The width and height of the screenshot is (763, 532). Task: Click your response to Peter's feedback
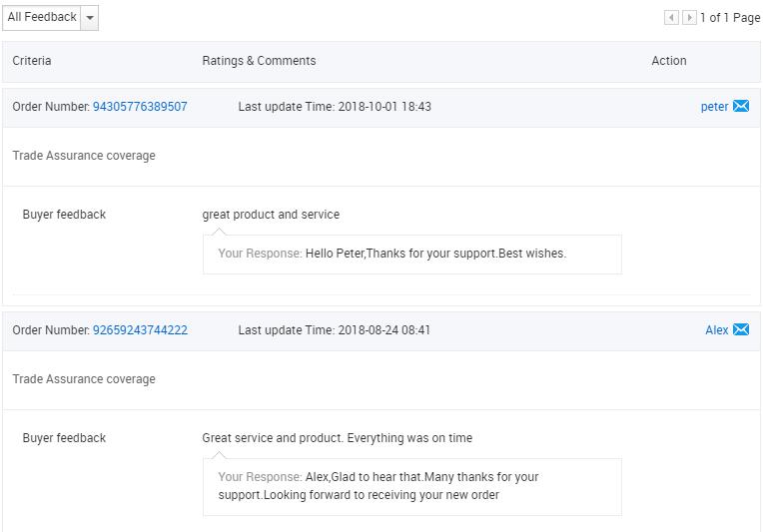(411, 254)
